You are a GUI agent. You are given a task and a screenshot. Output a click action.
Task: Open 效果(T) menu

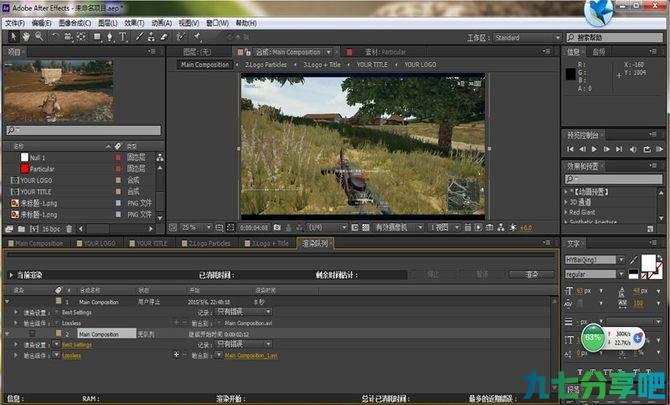[134, 23]
